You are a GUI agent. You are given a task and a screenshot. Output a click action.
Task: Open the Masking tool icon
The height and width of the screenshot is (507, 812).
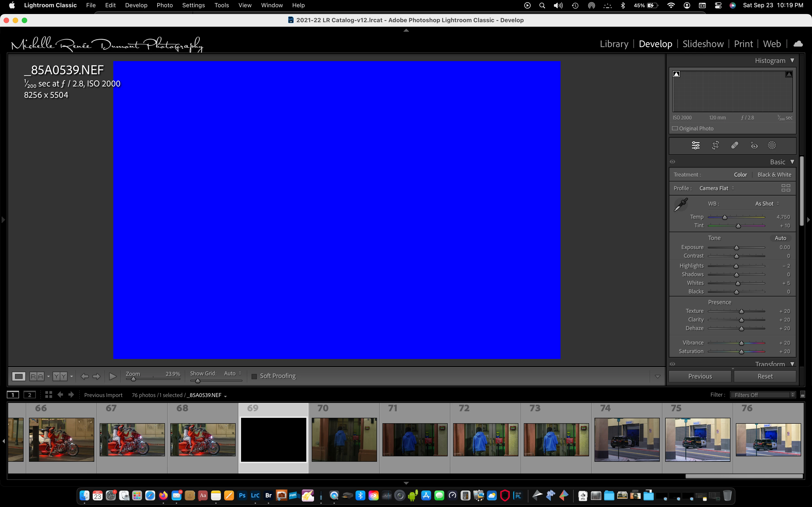[772, 145]
